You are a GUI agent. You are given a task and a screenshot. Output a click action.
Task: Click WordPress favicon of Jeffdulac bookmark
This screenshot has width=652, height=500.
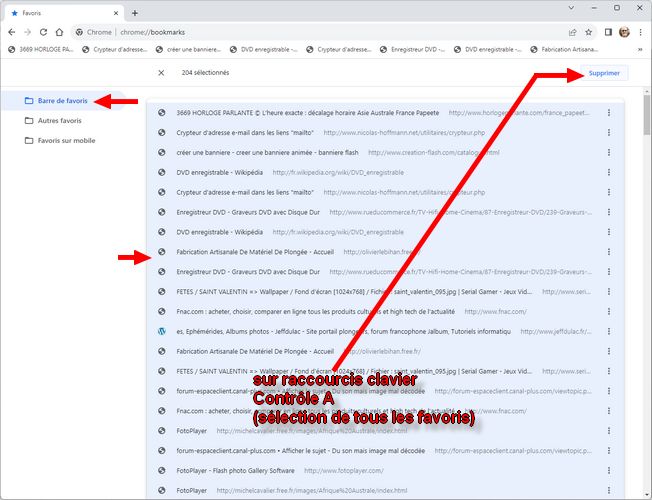[162, 332]
